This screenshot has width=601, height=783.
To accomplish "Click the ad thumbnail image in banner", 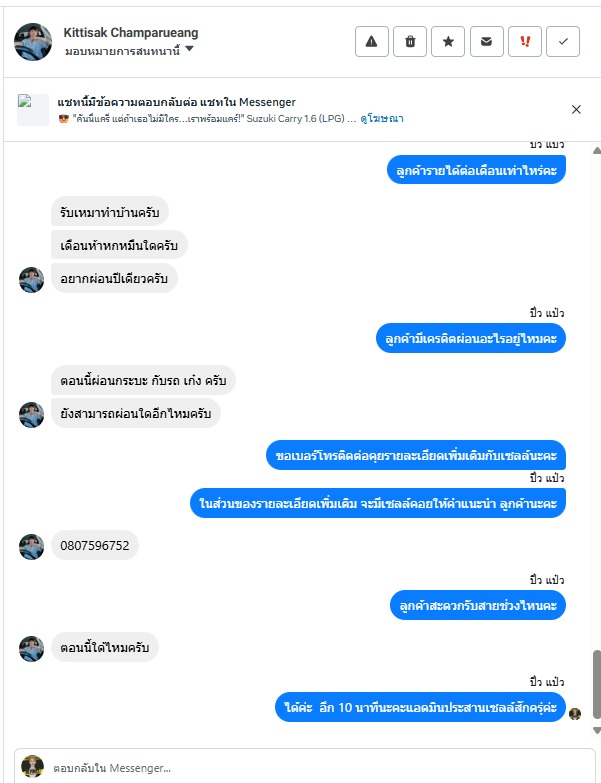I will (33, 110).
